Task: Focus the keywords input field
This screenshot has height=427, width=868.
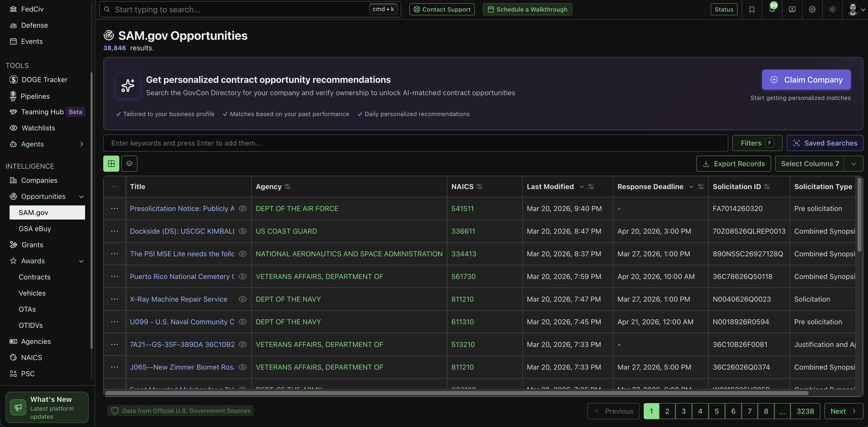Action: 415,143
